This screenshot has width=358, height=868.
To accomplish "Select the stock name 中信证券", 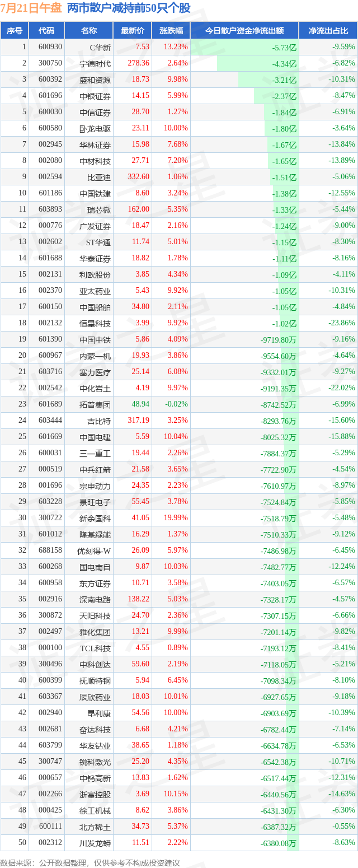I will (x=95, y=112).
